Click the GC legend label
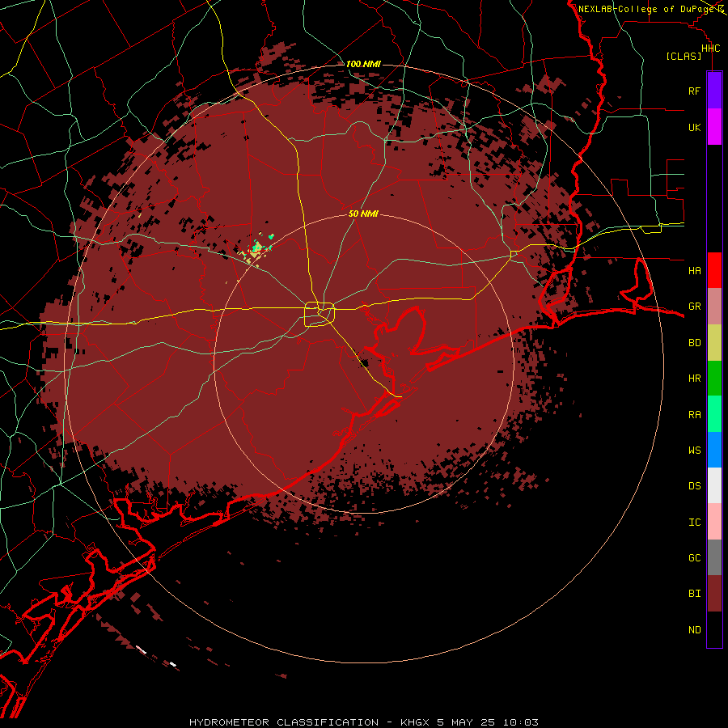Image resolution: width=728 pixels, height=728 pixels. 694,558
